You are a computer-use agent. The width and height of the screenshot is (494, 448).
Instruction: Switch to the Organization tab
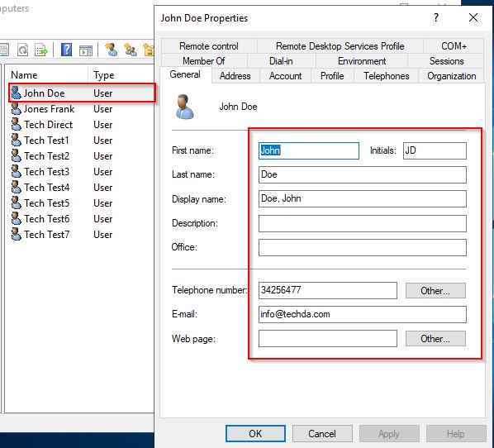point(451,76)
